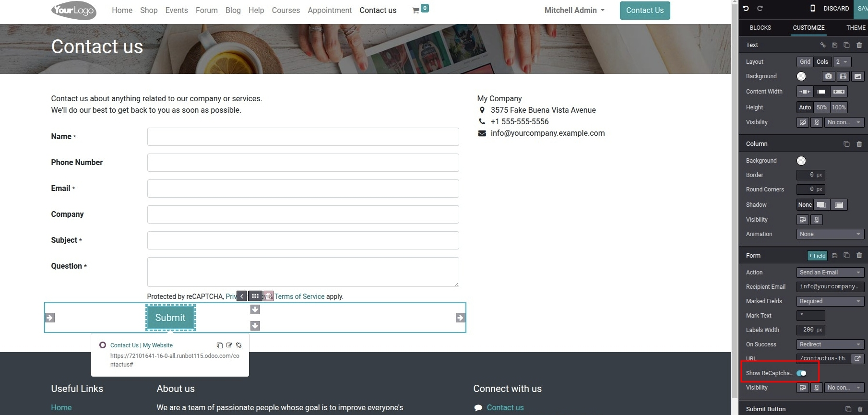Open Form visibility condition dropdown
Image resolution: width=868 pixels, height=415 pixels.
(x=844, y=388)
